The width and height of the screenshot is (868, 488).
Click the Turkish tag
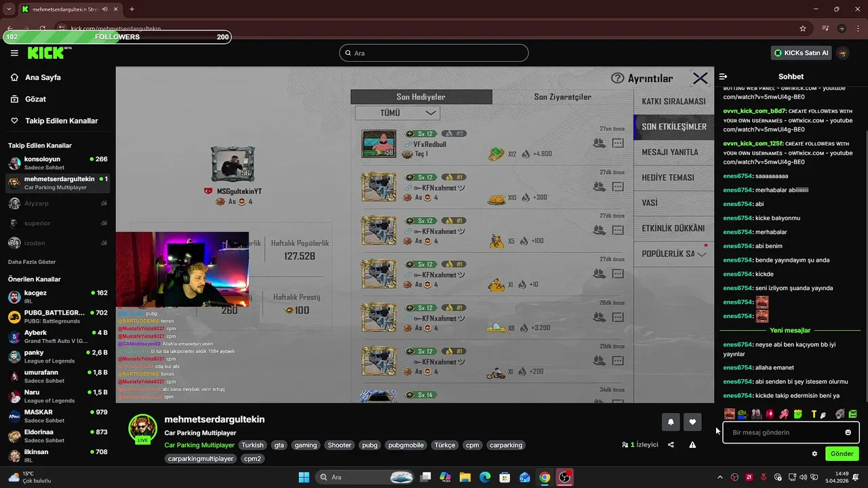point(252,445)
